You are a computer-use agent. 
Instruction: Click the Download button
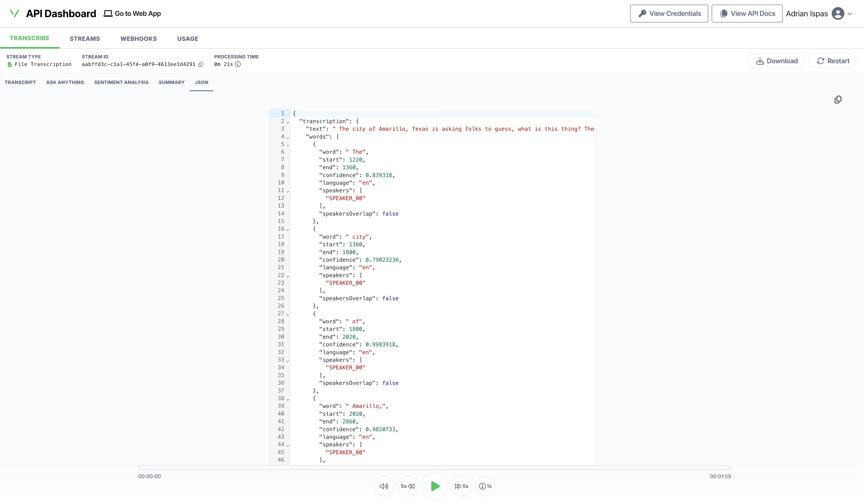[776, 61]
